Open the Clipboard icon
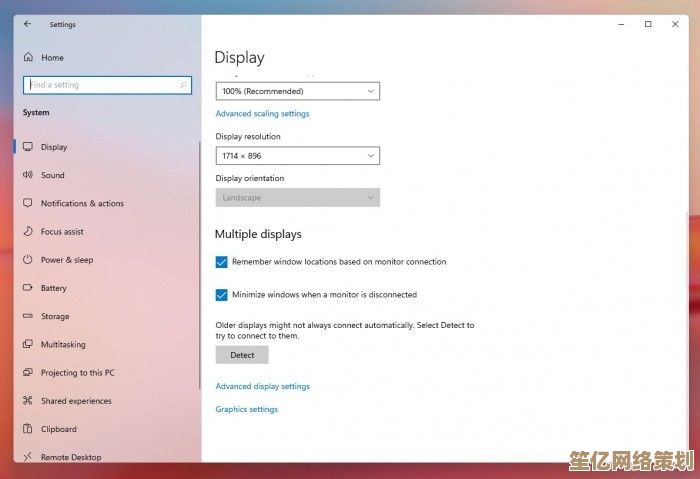The image size is (700, 479). (x=28, y=429)
